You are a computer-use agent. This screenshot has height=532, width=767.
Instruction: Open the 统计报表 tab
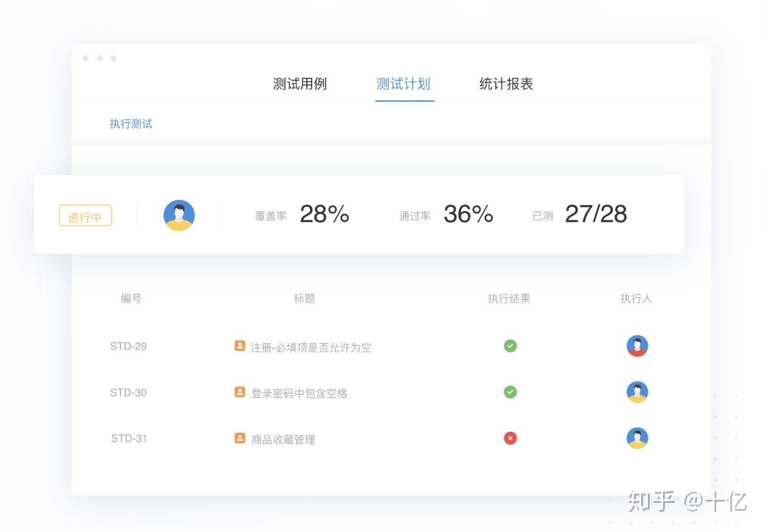pyautogui.click(x=505, y=84)
